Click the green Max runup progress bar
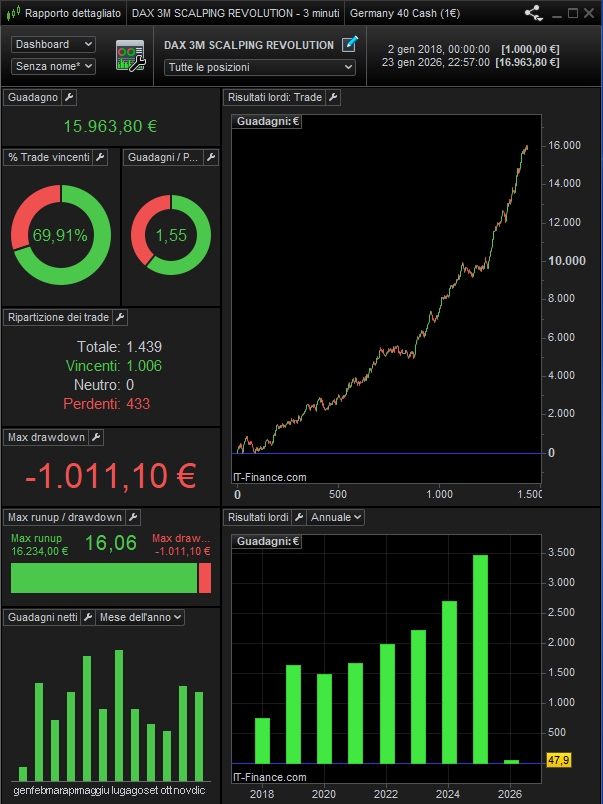Screen dimensions: 603x804 pyautogui.click(x=104, y=578)
